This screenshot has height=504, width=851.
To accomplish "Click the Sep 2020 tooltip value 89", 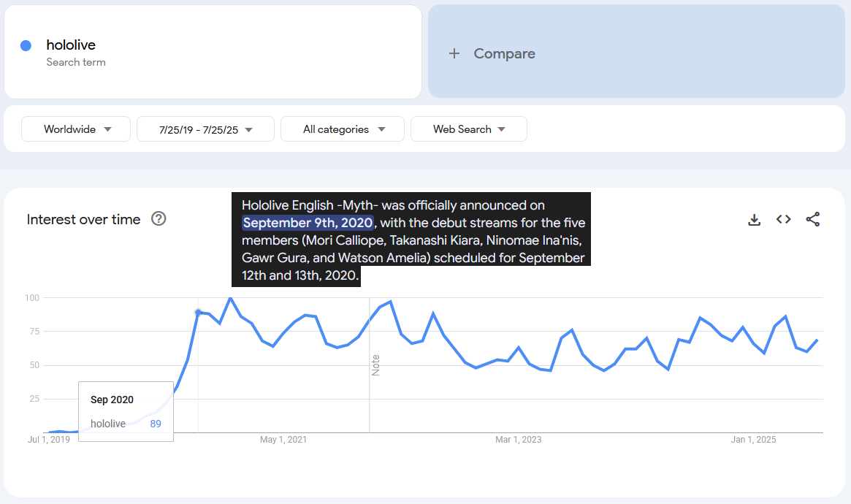I will 156,424.
